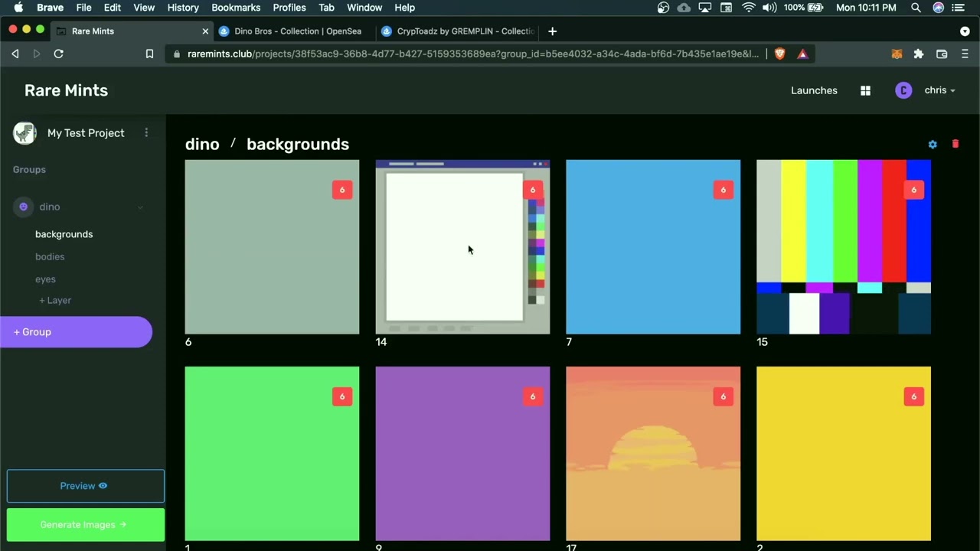Click the Brave Rewards triangle icon

[802, 54]
